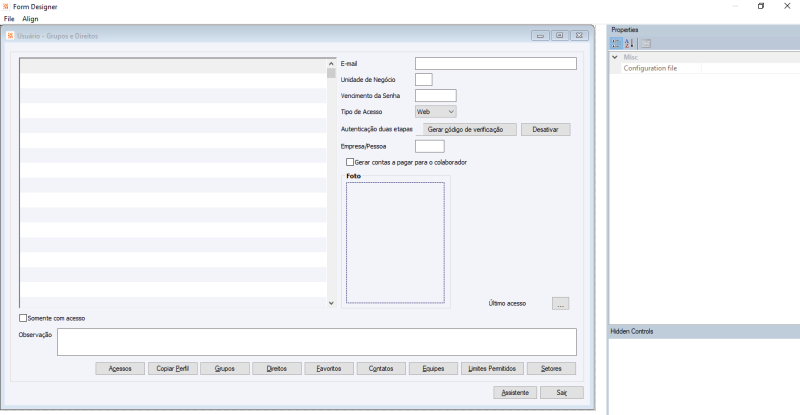Viewport: 800px width, 415px height.
Task: Open the File menu
Action: (x=9, y=18)
